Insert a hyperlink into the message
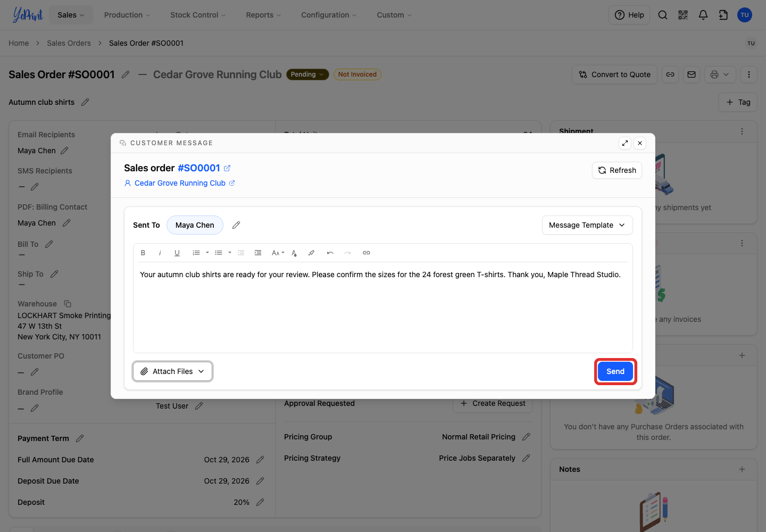Viewport: 766px width, 532px height. click(367, 253)
